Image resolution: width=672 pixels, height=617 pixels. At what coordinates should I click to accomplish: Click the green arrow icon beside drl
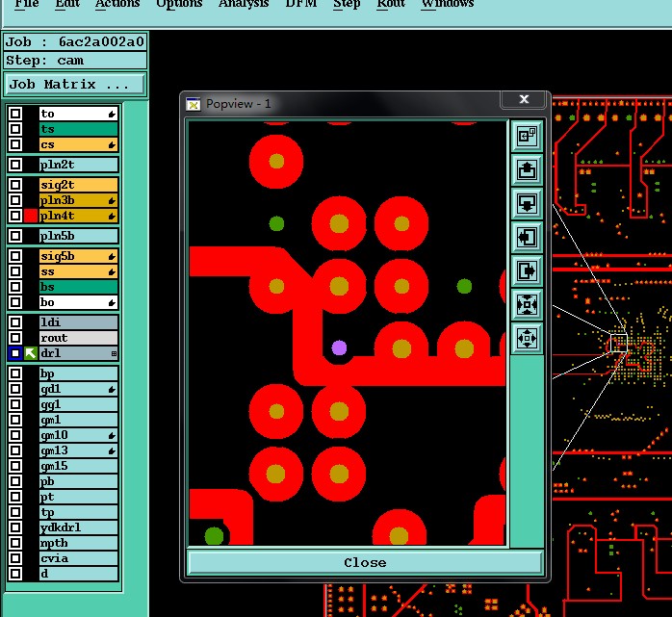point(31,353)
